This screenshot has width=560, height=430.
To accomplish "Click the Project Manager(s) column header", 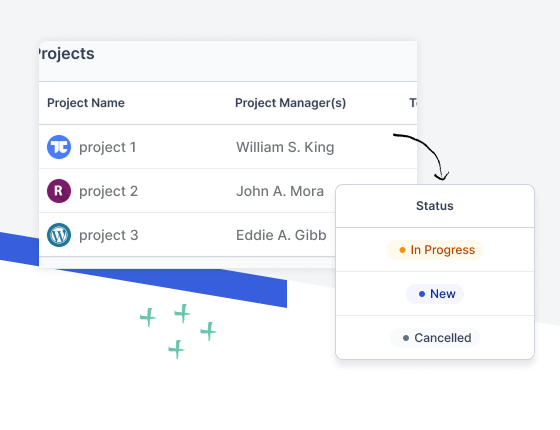I will pyautogui.click(x=290, y=103).
